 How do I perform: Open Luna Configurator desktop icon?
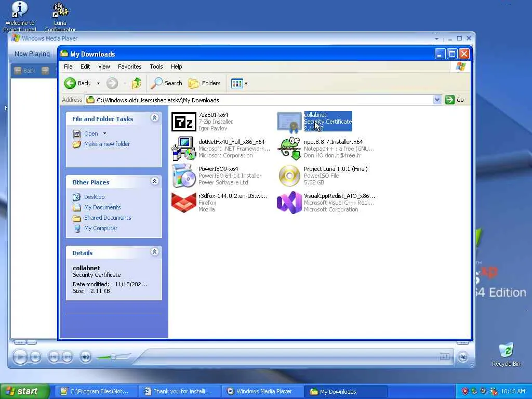60,17
